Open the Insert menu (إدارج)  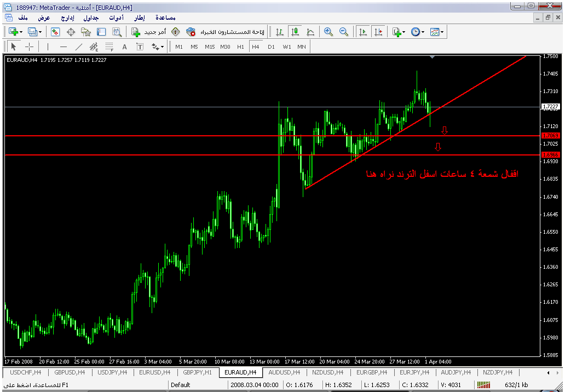pos(67,18)
